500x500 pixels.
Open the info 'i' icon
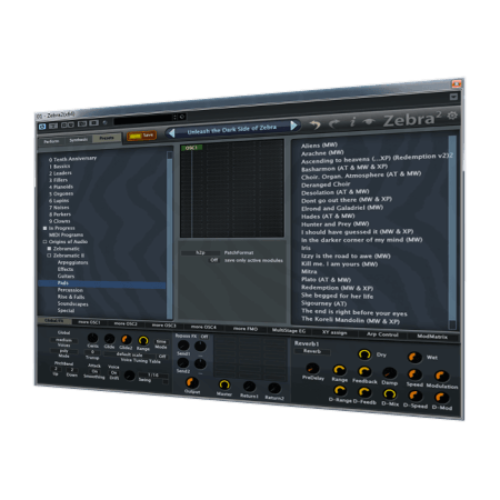353,122
